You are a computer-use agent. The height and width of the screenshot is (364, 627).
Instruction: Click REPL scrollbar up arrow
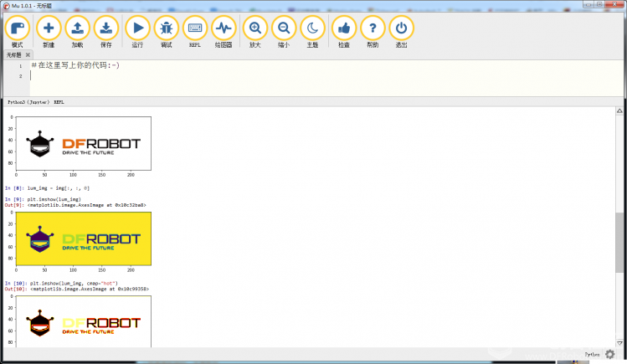pos(619,111)
